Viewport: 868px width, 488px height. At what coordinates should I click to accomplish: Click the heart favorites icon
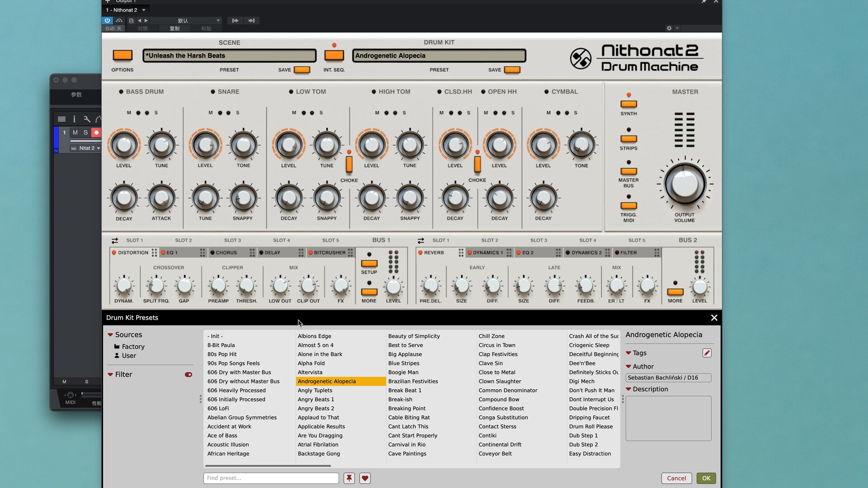[x=365, y=478]
